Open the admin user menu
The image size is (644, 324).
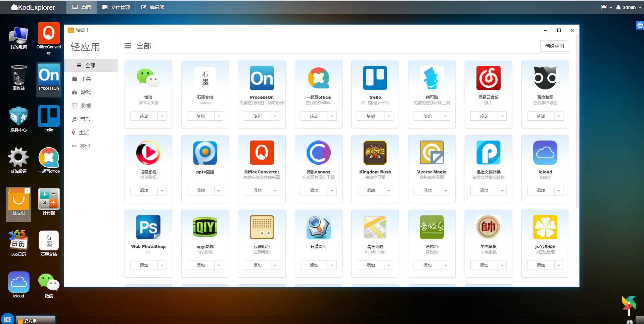pyautogui.click(x=629, y=7)
